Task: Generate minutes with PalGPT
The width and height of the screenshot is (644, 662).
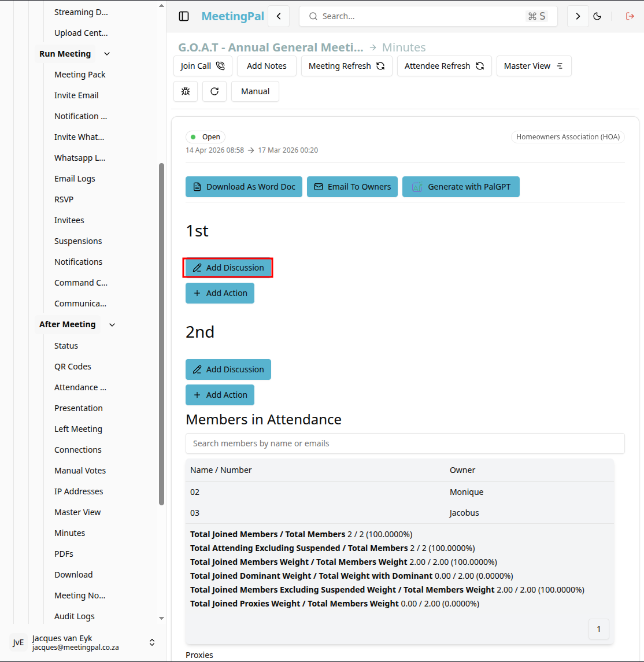Action: 461,187
